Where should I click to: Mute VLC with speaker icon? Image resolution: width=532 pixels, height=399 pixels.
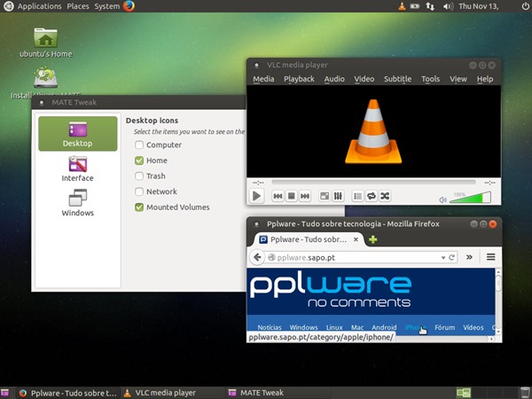[x=442, y=199]
